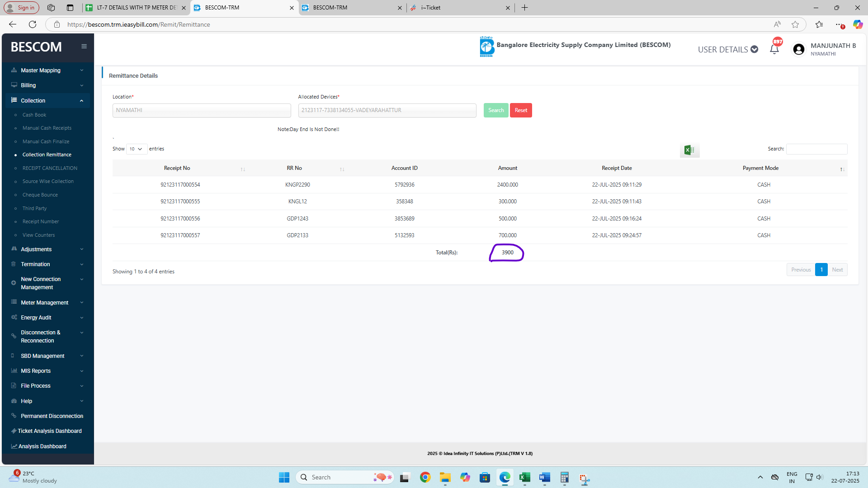Sort by Receipt No column arrows

[243, 169]
